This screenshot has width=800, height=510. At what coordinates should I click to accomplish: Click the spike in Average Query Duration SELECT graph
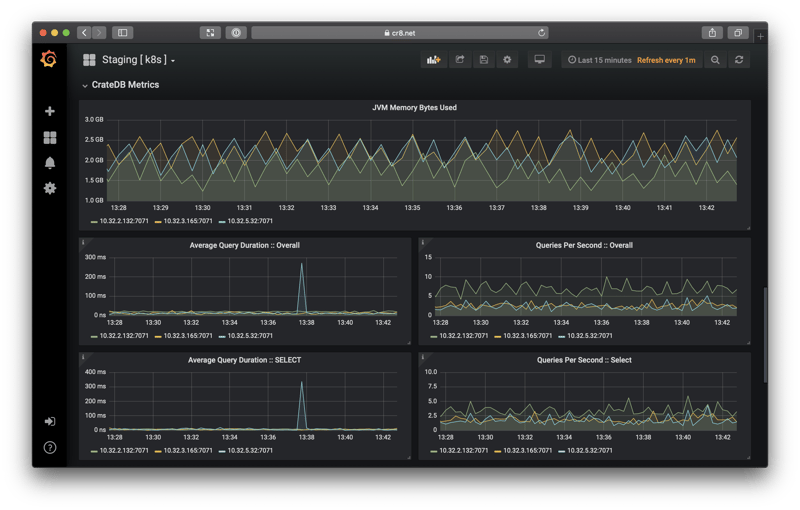[302, 405]
